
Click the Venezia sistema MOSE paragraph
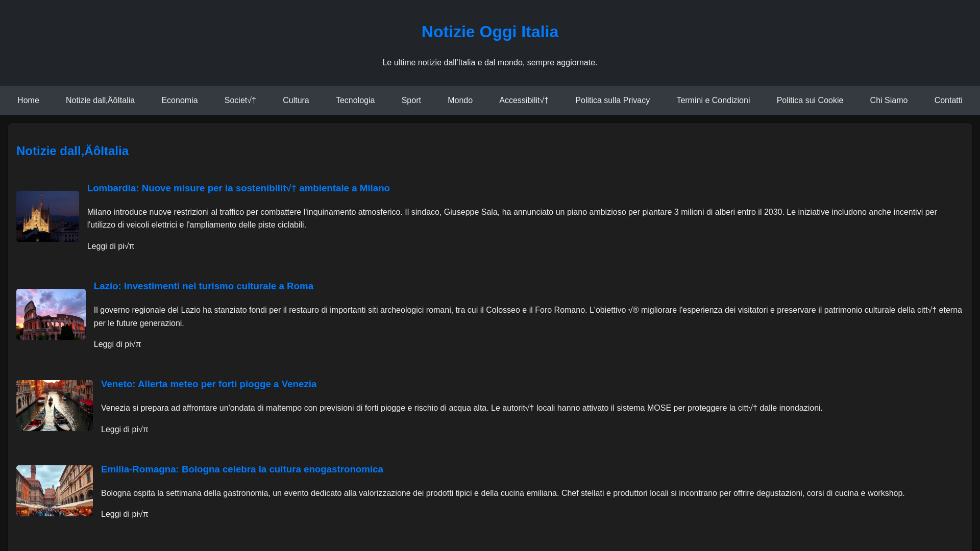tap(462, 408)
